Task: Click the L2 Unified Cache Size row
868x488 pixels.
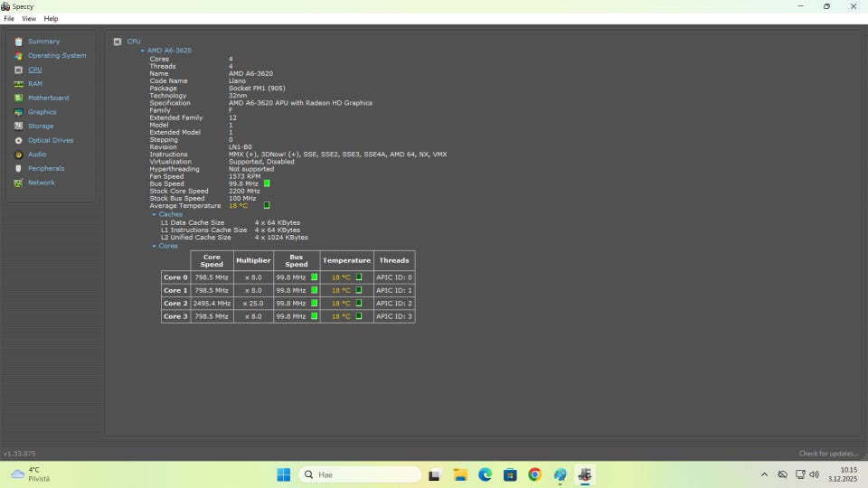Action: point(234,238)
